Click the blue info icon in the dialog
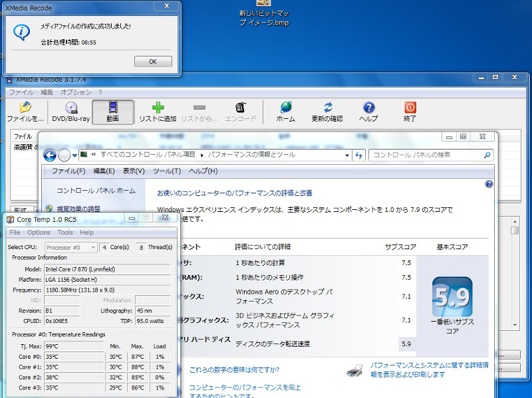Viewport: 532px width, 398px height. 22,32
